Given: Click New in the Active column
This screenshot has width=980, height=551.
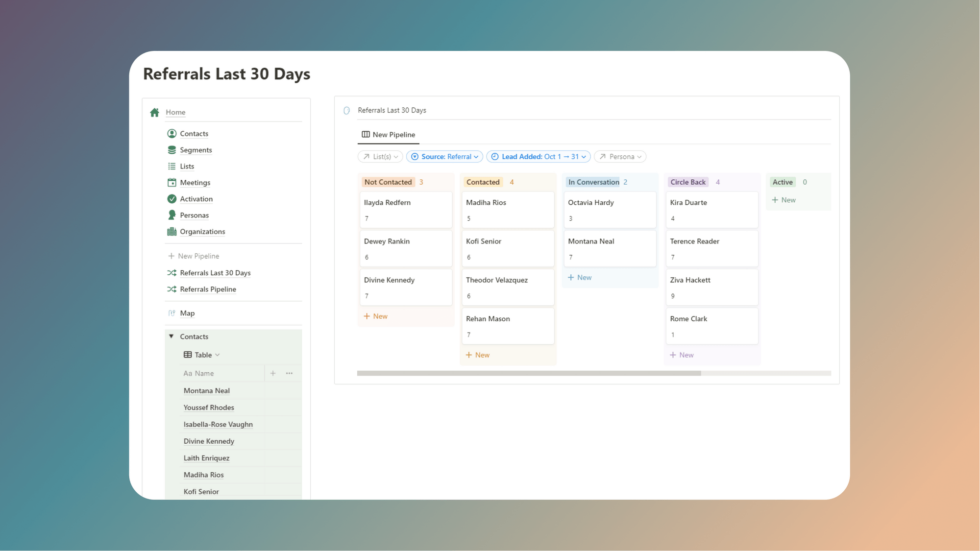Looking at the screenshot, I should pos(784,200).
